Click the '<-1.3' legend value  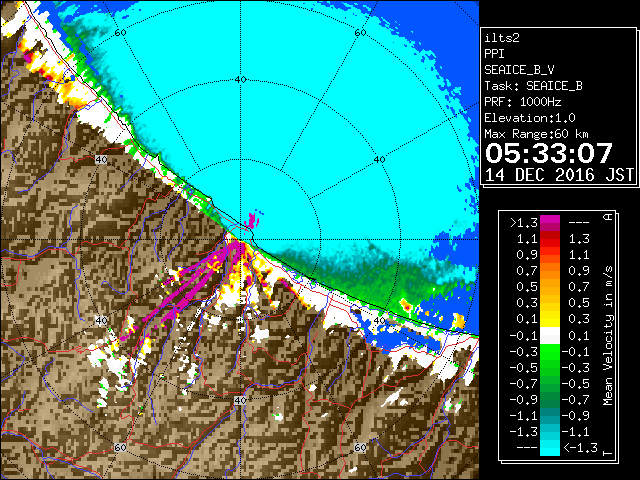[580, 448]
